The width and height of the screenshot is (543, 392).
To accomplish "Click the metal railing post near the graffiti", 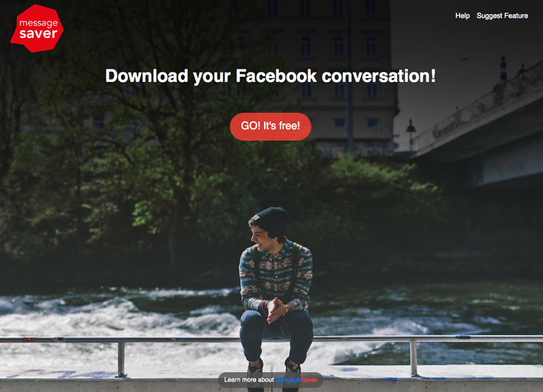I will [x=121, y=359].
